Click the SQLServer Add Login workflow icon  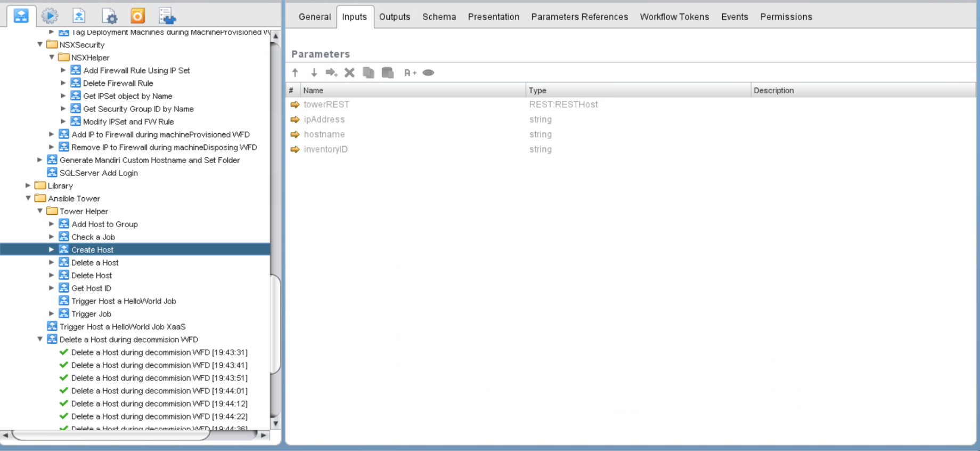tap(52, 172)
